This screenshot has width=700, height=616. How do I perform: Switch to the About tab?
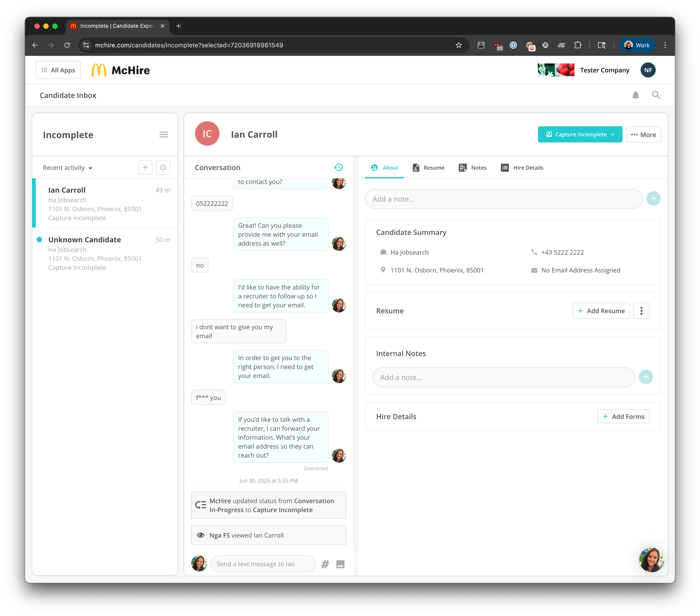click(384, 168)
